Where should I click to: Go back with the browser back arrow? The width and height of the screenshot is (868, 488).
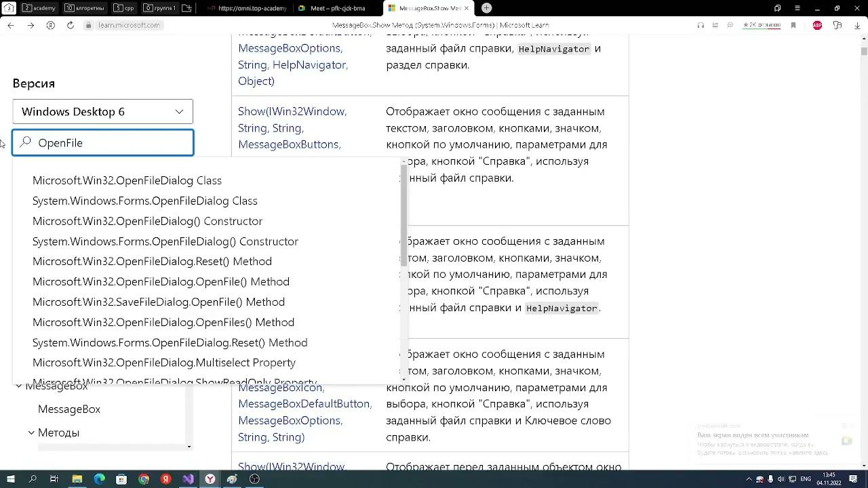10,25
